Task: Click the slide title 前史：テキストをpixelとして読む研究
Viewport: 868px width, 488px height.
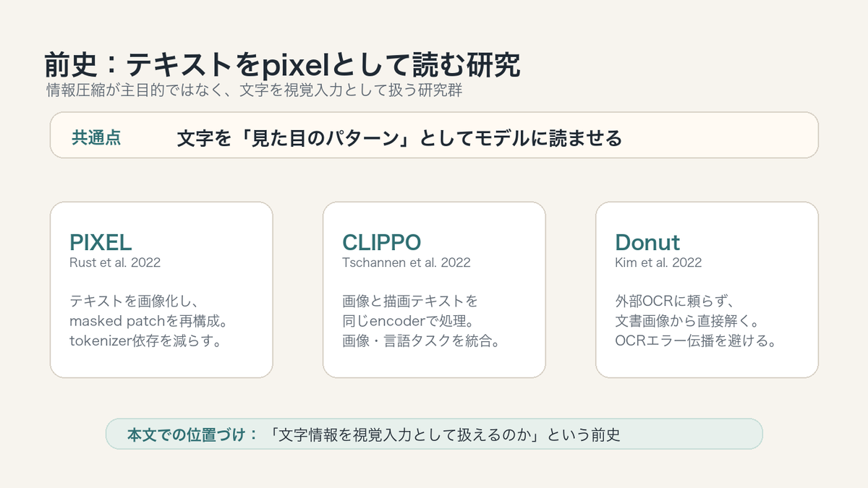Action: pos(283,66)
